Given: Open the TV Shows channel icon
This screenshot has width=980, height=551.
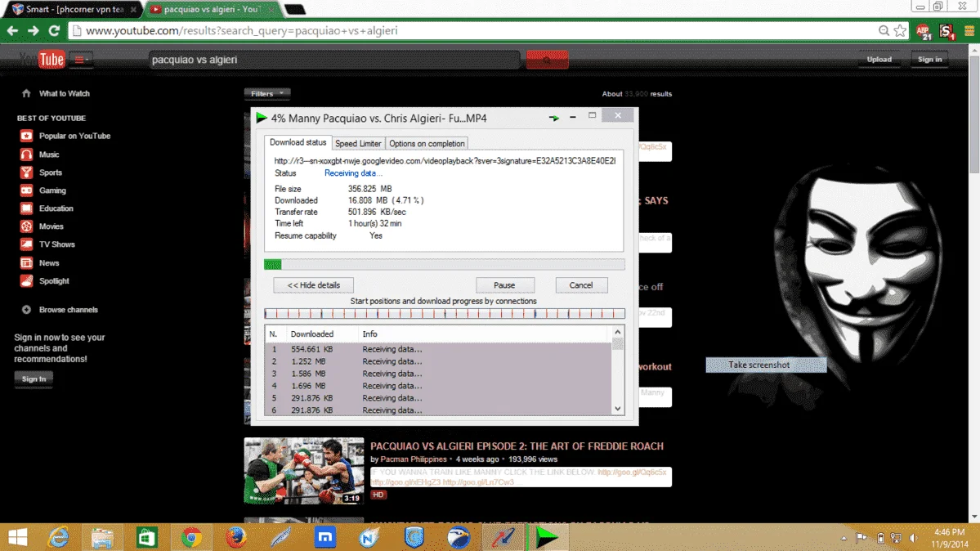Looking at the screenshot, I should [x=26, y=244].
